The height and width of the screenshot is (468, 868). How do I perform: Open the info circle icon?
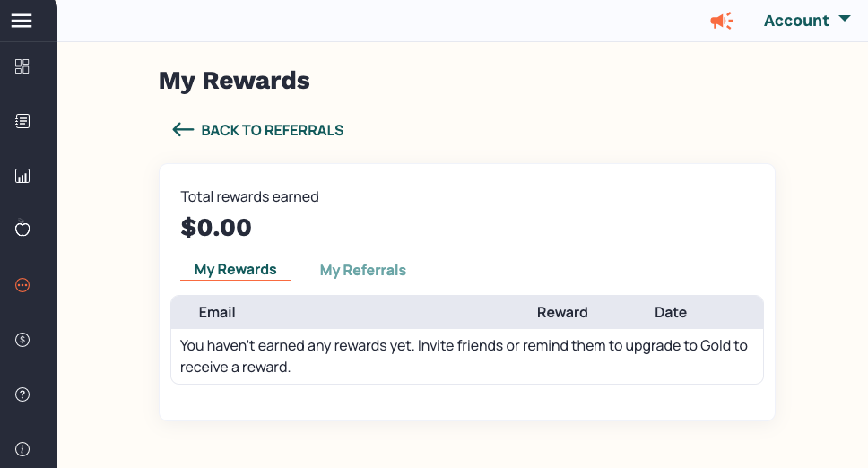[x=22, y=449]
